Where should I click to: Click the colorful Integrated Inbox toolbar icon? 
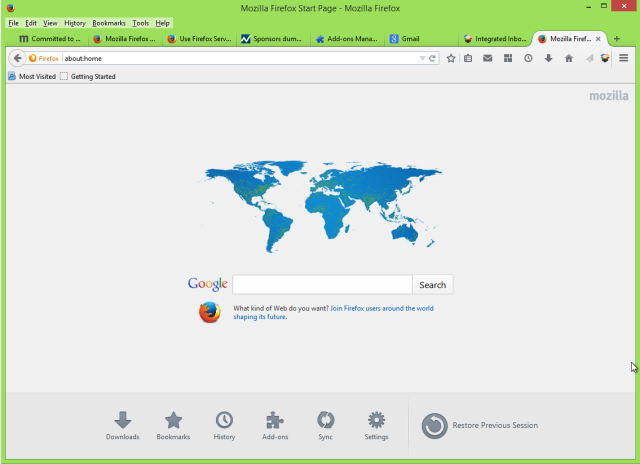point(605,58)
